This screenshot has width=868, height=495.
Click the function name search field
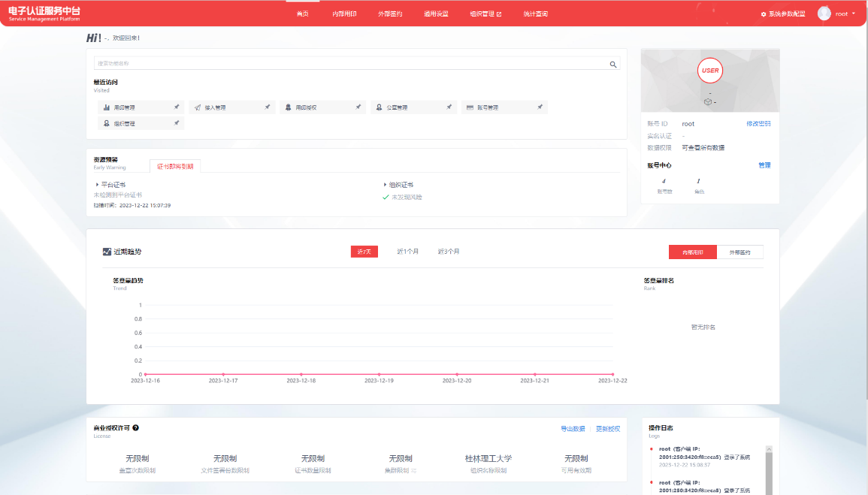[x=349, y=64]
